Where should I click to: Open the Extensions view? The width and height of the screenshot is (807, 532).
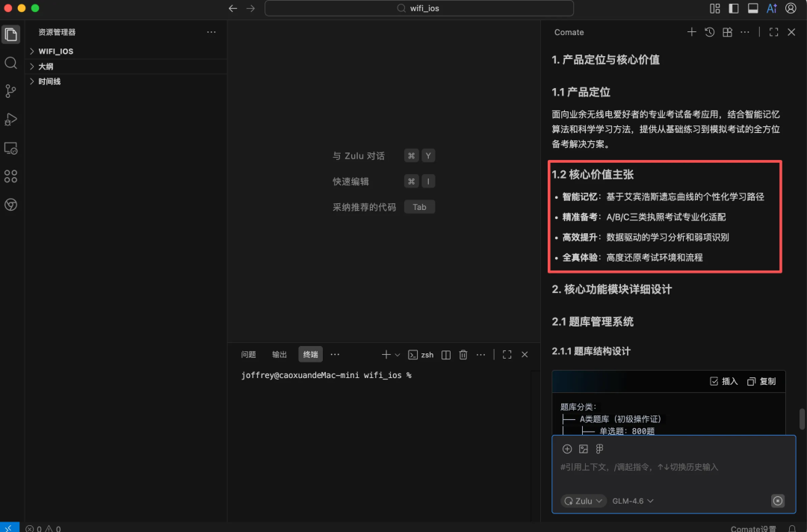pos(10,176)
